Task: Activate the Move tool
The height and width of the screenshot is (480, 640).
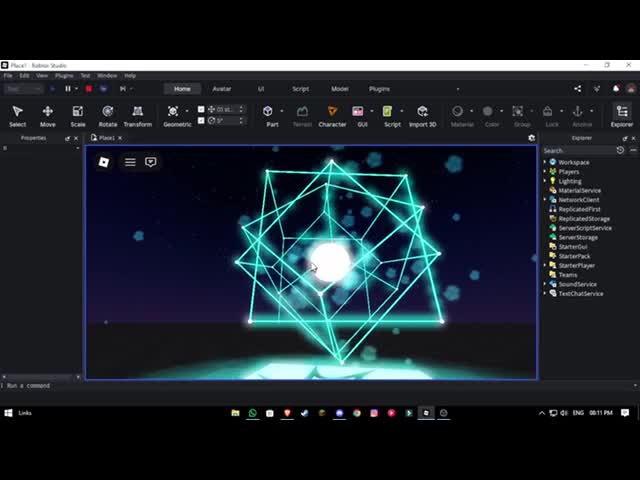Action: click(48, 116)
